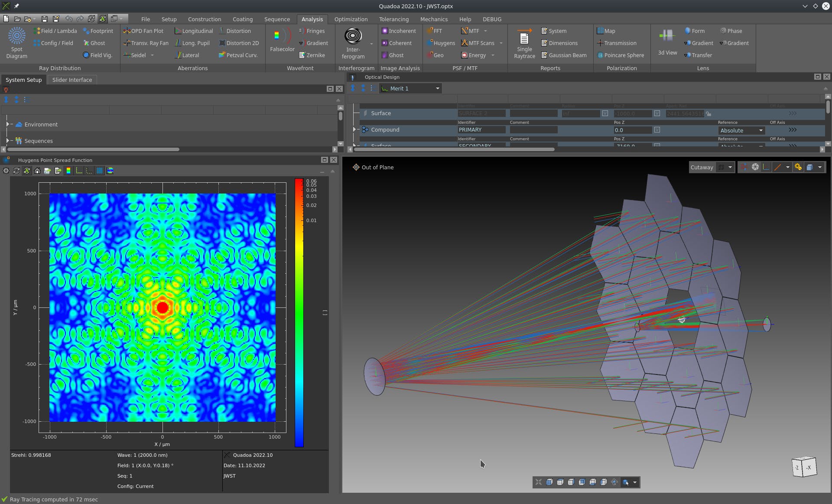832x504 pixels.
Task: Click the home reset view icon in PSF panel
Action: pos(37,171)
